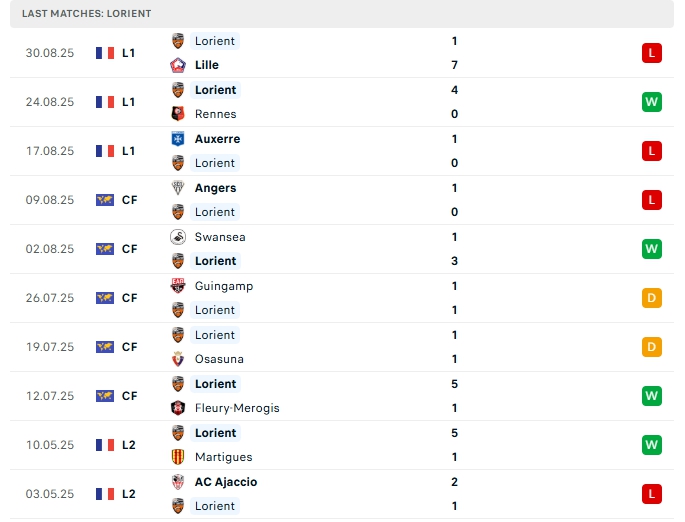
Task: Click the AC Ajaccio team crest
Action: click(x=178, y=482)
